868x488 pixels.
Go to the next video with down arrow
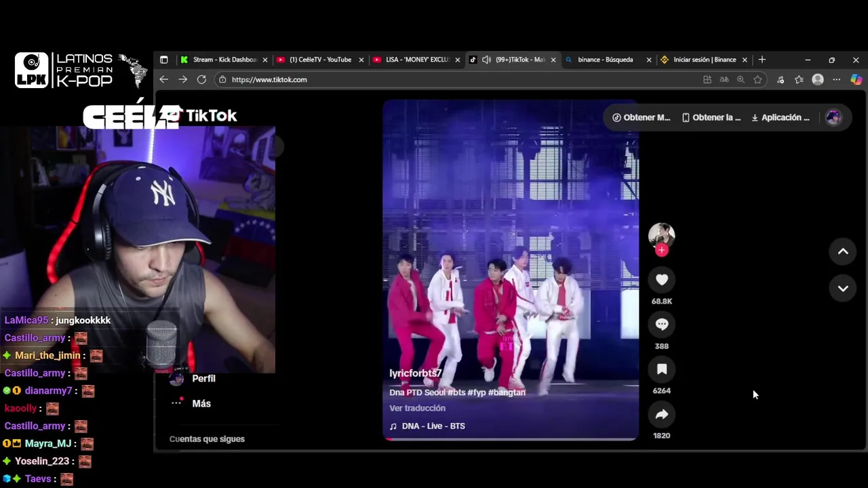[843, 288]
